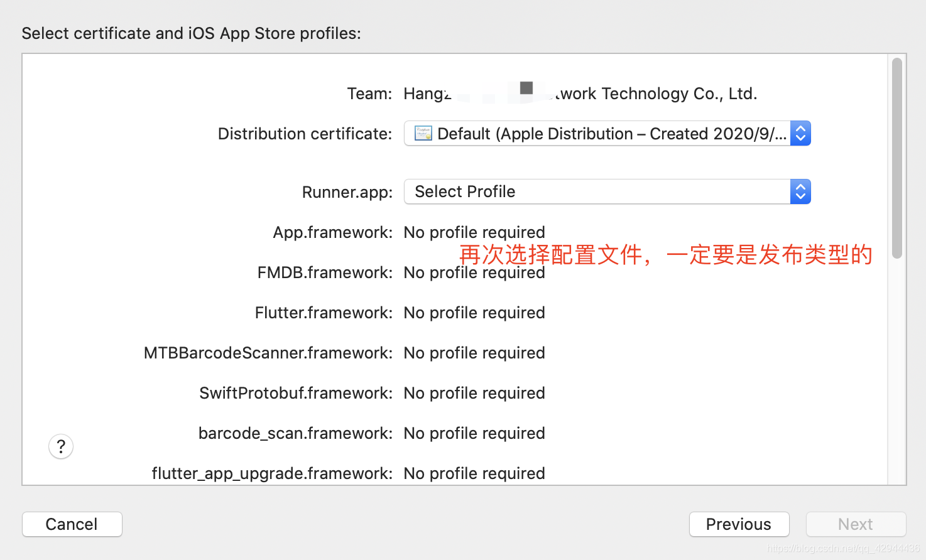Click the help question mark button

(61, 446)
